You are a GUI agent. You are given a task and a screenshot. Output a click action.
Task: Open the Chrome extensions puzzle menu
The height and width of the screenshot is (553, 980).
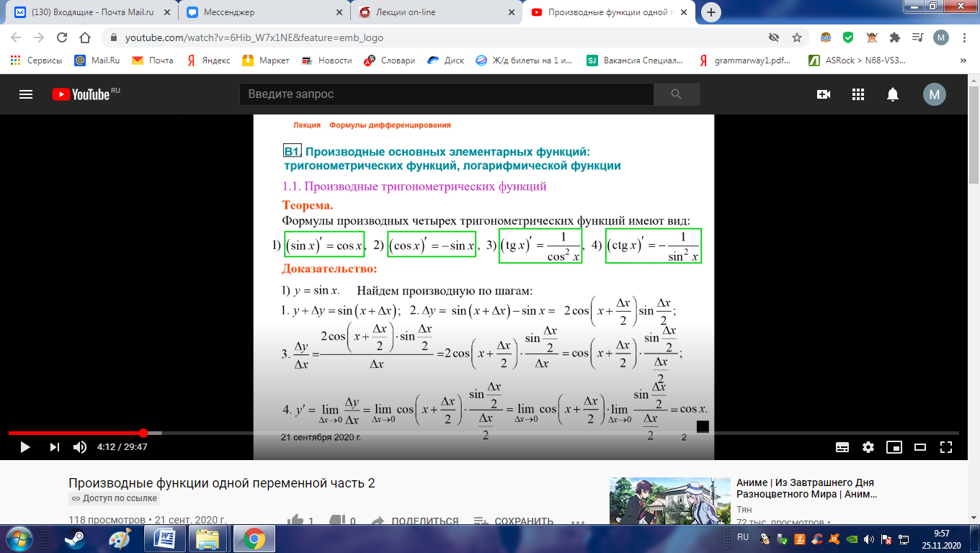click(895, 37)
